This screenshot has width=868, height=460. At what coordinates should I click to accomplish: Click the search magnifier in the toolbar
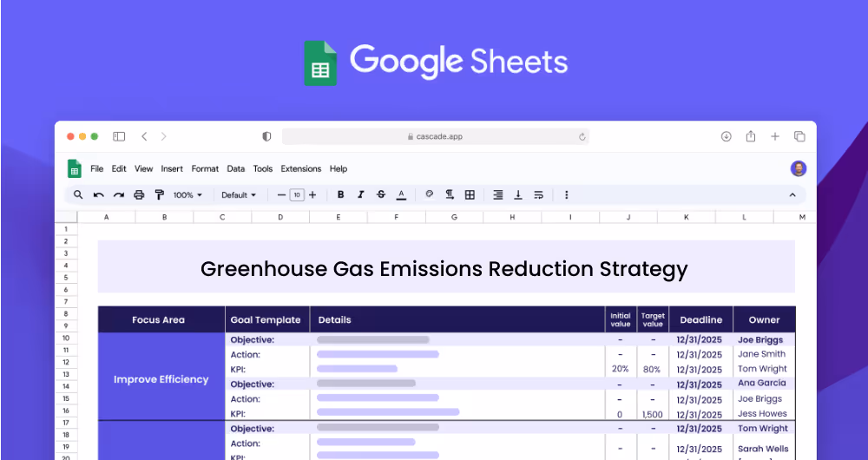[78, 195]
